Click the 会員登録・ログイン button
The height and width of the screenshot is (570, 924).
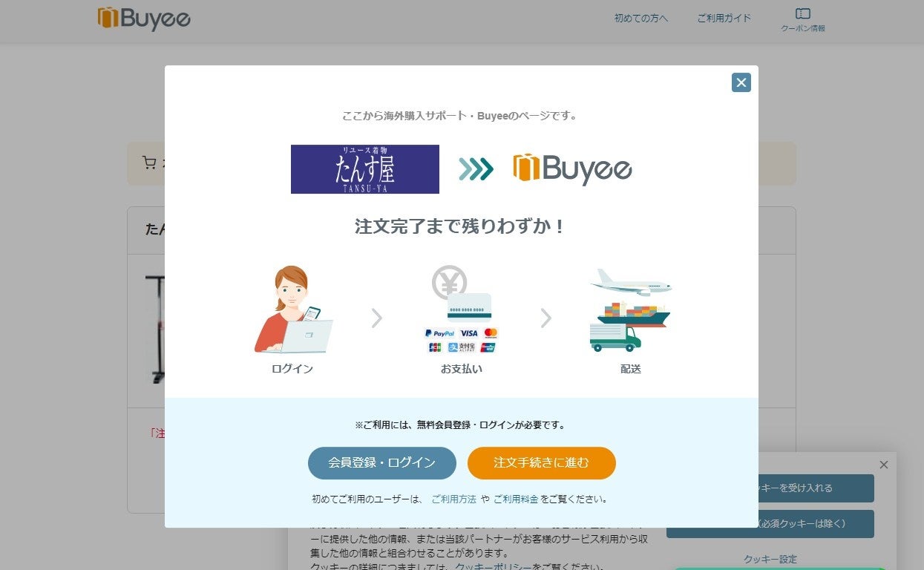[x=382, y=463]
